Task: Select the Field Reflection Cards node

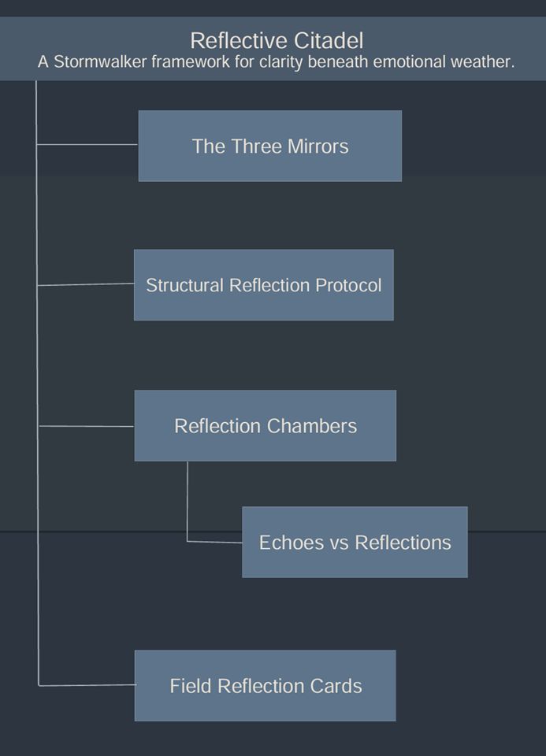Action: [x=266, y=686]
